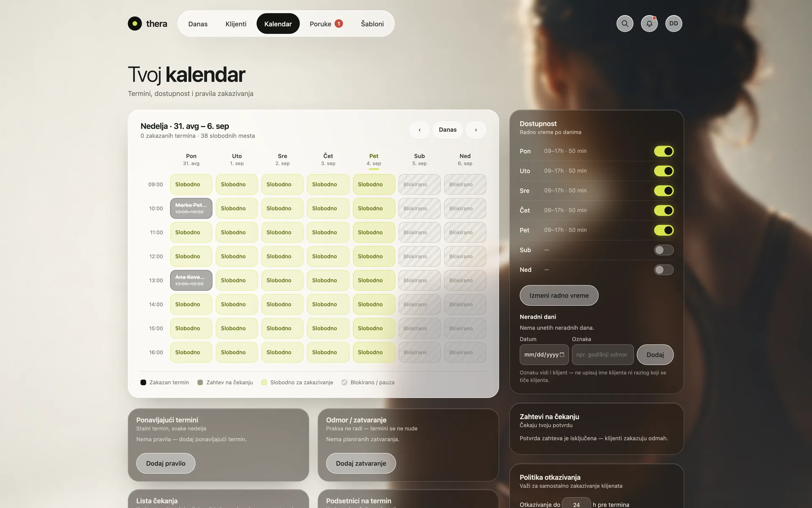Select Slobodno slot Friday 16:00
The height and width of the screenshot is (508, 812).
tap(374, 352)
